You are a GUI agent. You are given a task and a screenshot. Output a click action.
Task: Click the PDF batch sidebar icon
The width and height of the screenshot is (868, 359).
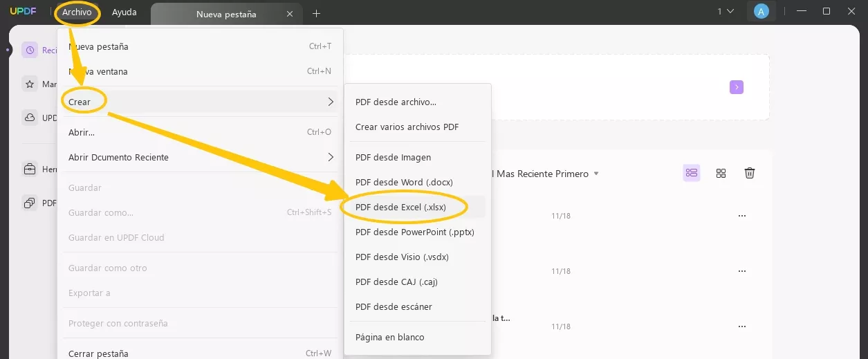coord(30,203)
